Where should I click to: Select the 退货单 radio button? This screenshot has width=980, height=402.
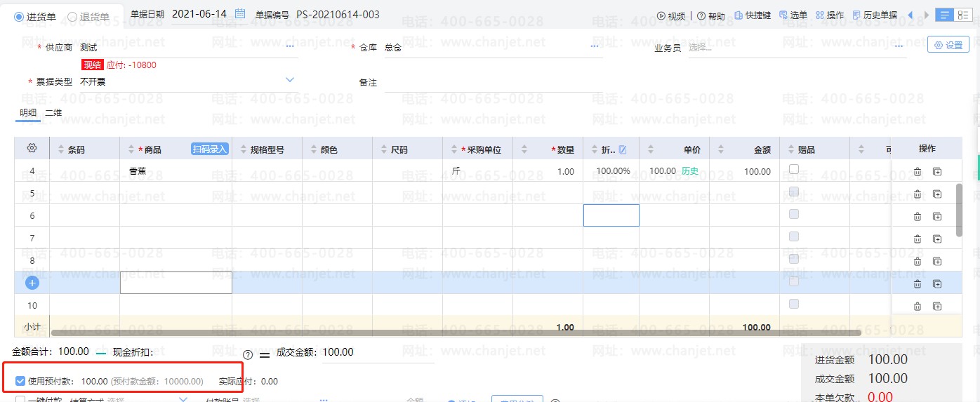pyautogui.click(x=72, y=16)
